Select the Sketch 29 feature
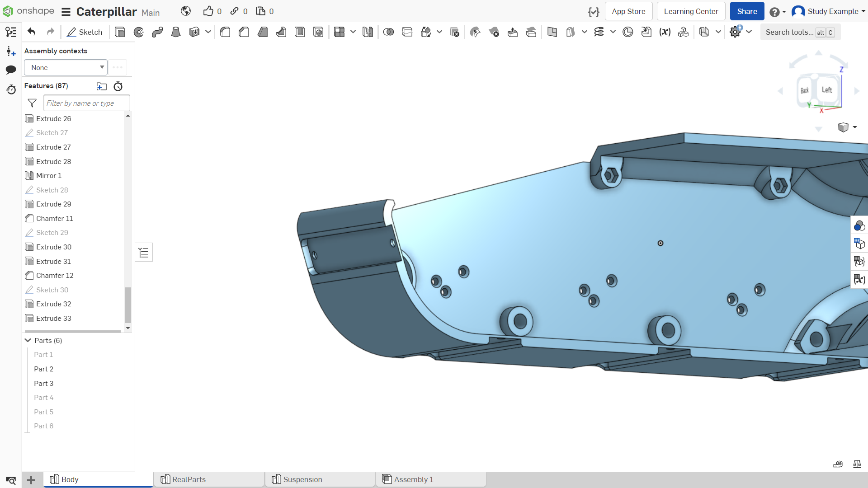 coord(52,232)
